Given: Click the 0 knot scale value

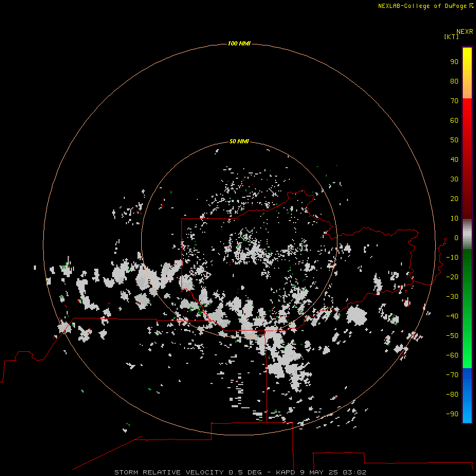Looking at the screenshot, I should [x=456, y=237].
